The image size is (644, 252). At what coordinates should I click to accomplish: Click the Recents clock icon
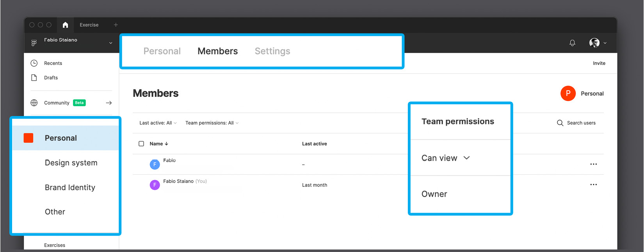(34, 63)
